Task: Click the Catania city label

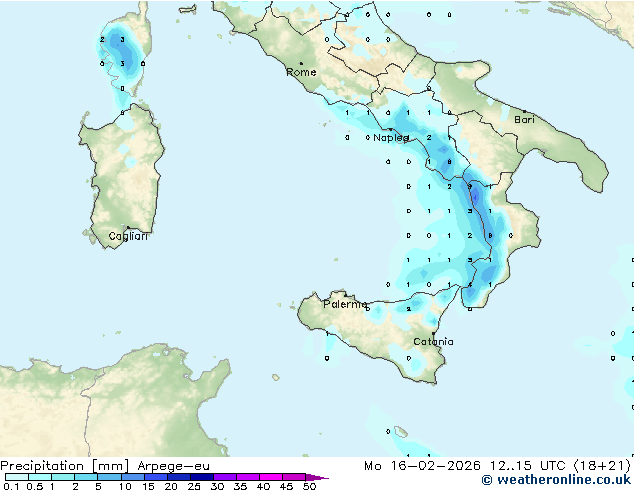Action: 433,342
